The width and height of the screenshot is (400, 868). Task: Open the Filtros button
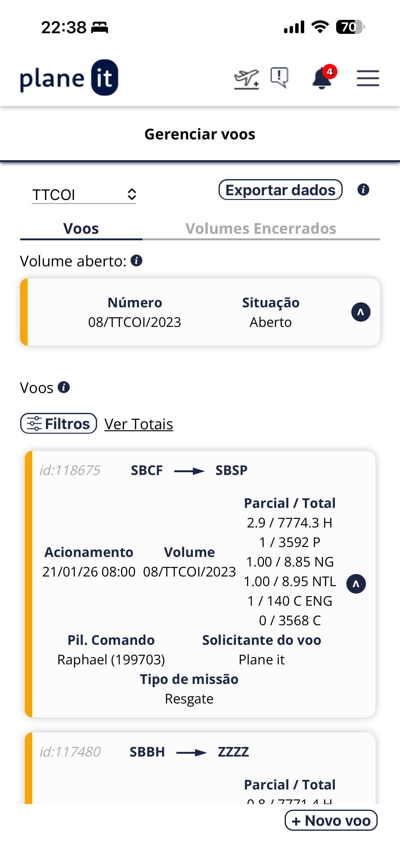pos(59,423)
